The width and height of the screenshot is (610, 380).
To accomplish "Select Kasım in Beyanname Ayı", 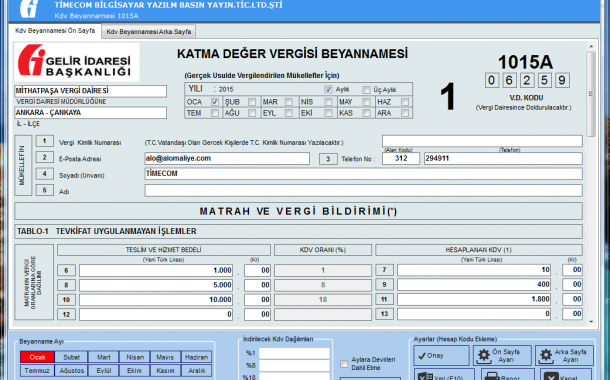I will 165,370.
